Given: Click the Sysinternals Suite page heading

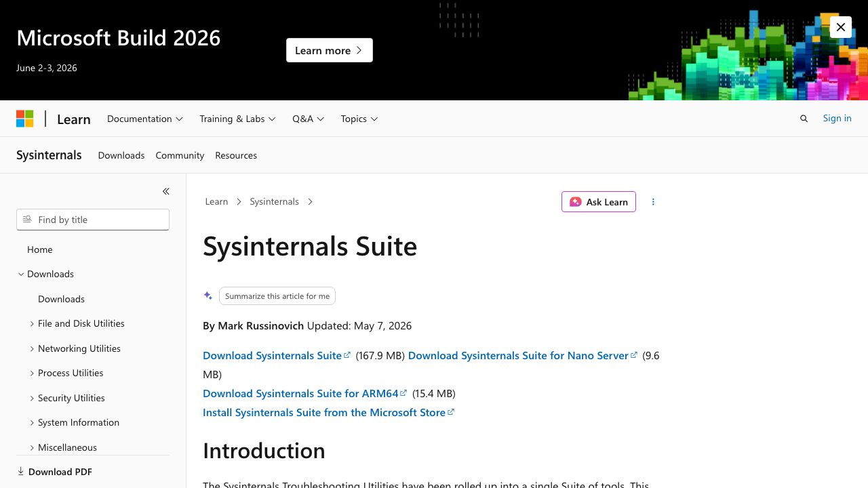Looking at the screenshot, I should coord(310,246).
